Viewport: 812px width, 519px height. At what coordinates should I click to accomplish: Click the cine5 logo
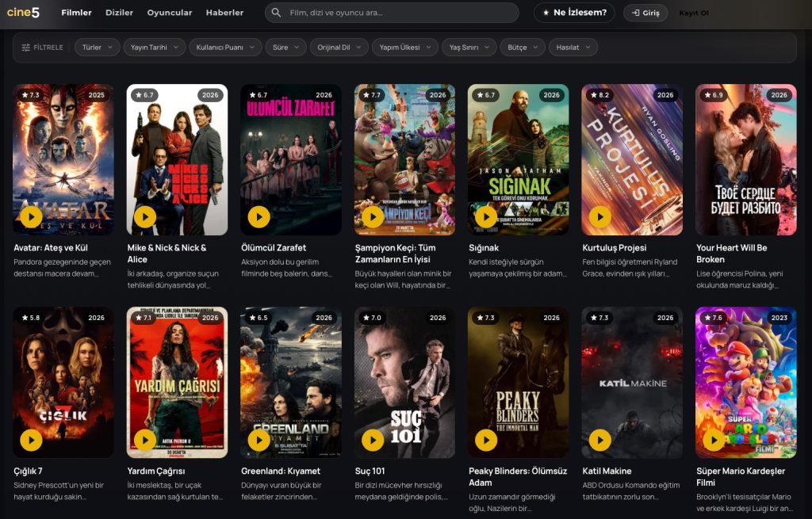click(x=23, y=13)
